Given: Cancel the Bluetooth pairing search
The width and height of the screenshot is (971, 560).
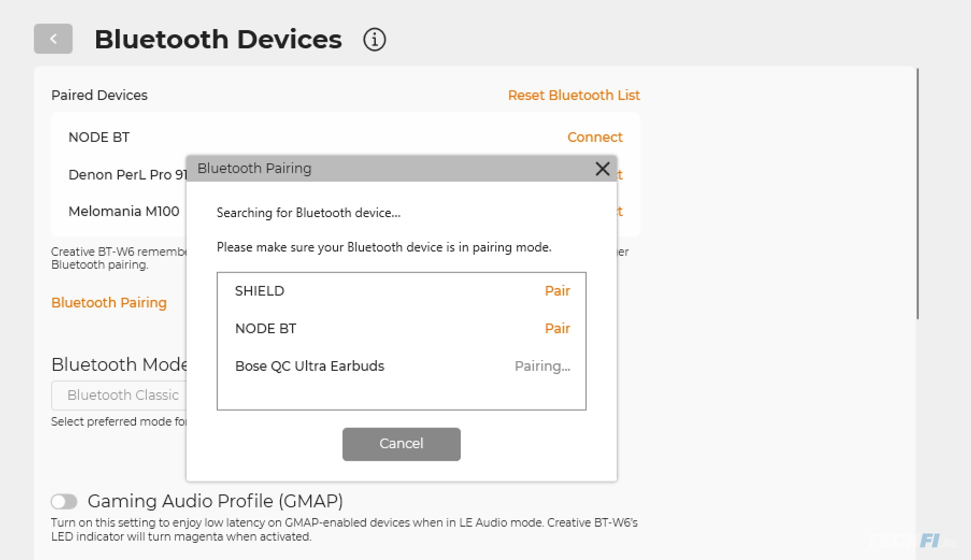Looking at the screenshot, I should coord(402,444).
